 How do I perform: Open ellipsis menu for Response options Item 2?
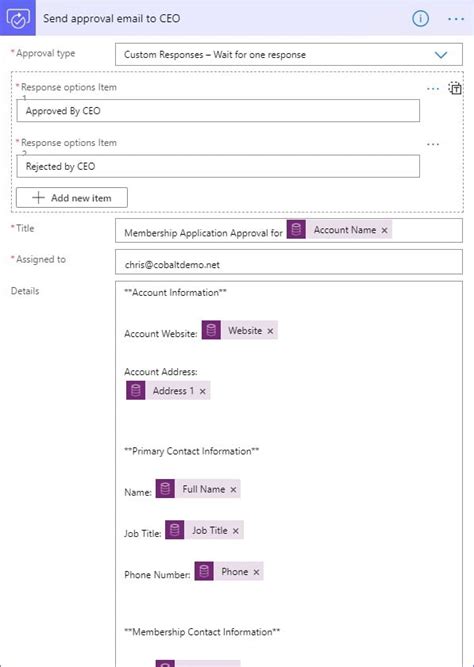pos(433,145)
